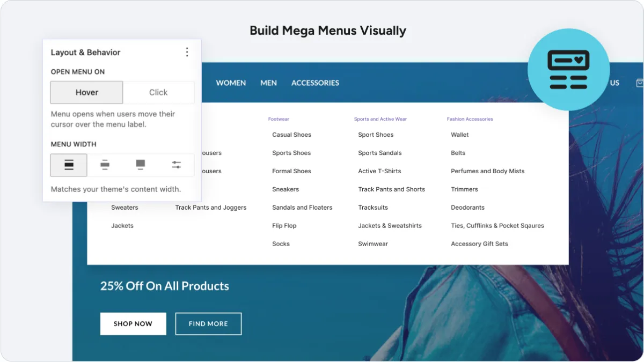Open Active T-Shirts
Screen dimensions: 644x362
[379, 171]
